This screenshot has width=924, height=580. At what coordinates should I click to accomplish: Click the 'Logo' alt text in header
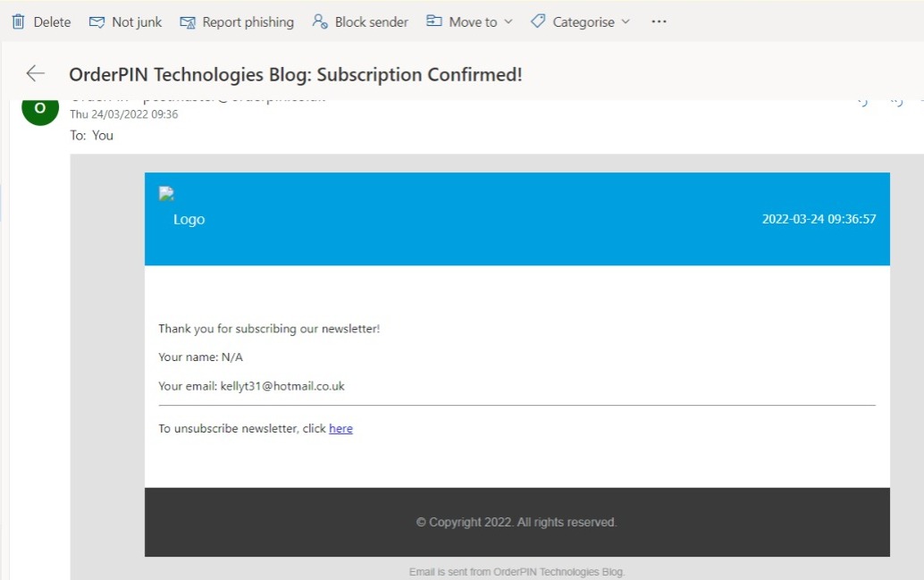click(x=189, y=219)
